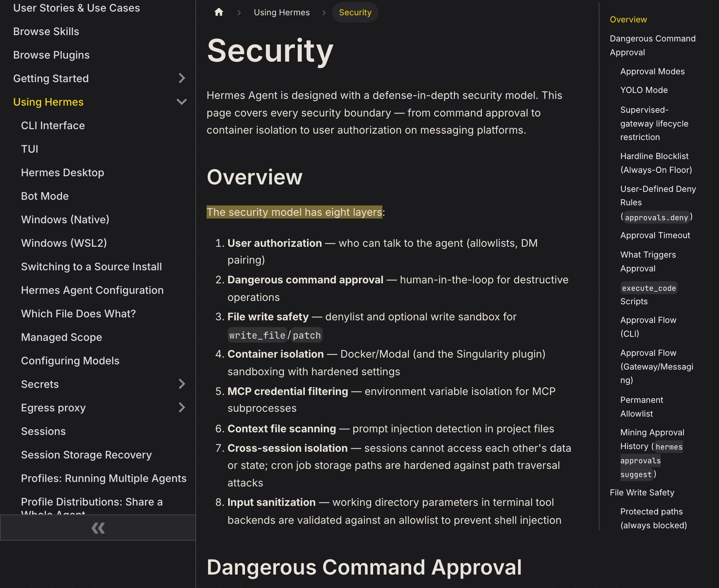Open the Session Storage Recovery page
Screen dimensions: 719x588
pyautogui.click(x=87, y=455)
